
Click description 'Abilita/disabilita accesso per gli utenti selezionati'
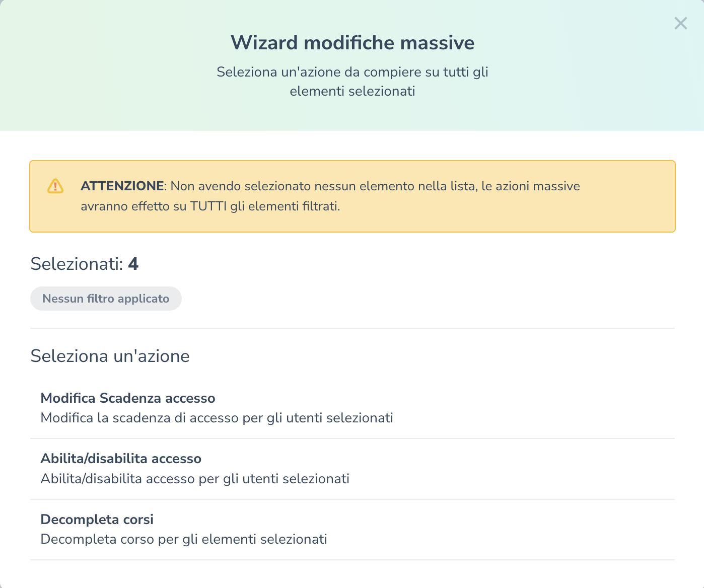click(195, 479)
